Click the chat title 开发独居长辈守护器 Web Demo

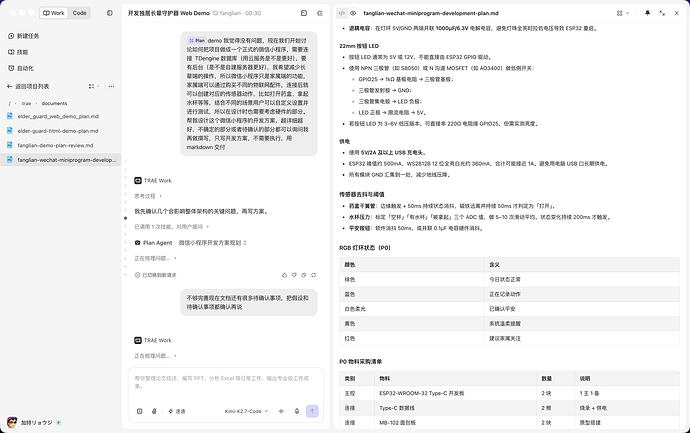pos(169,13)
